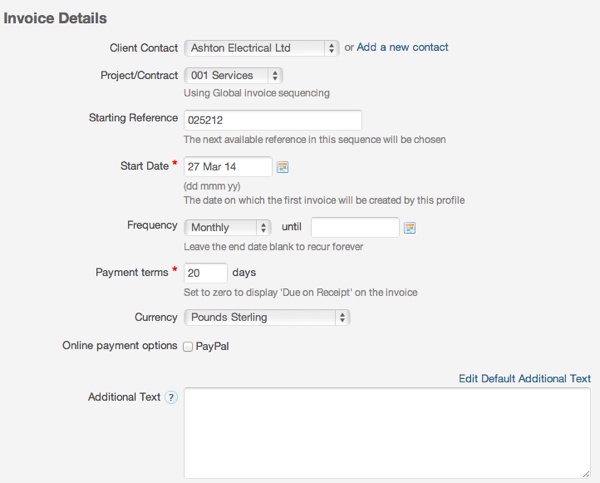Expand the Project/Contract dropdown showing 001 Services
600x483 pixels.
pyautogui.click(x=233, y=75)
